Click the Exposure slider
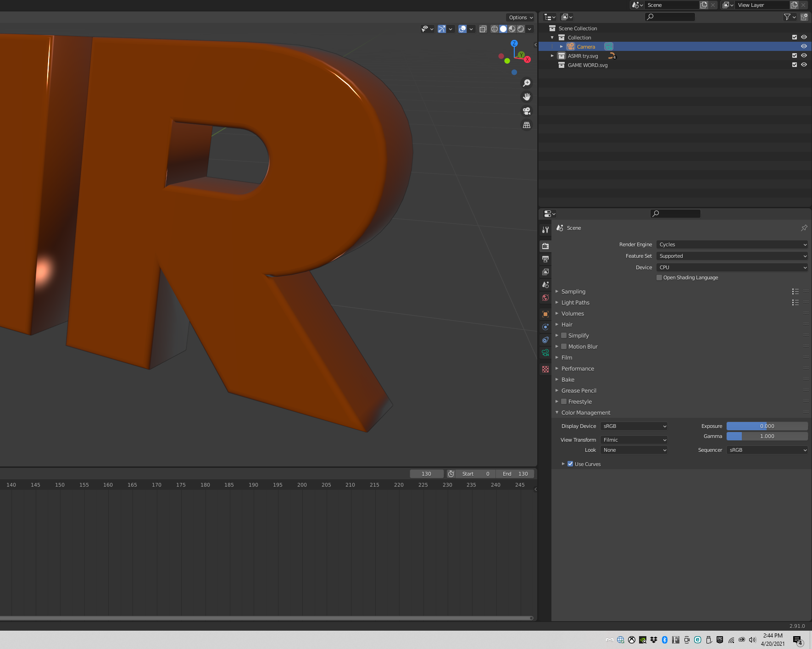This screenshot has width=812, height=649. tap(767, 426)
